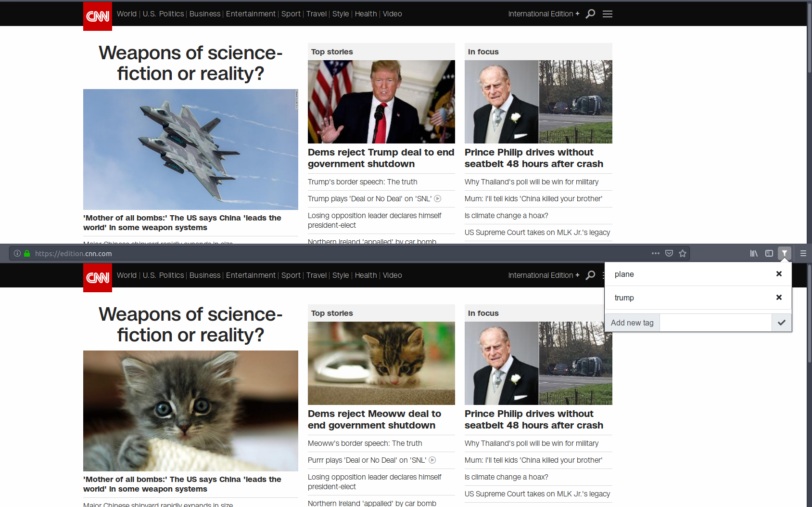Open 'Mum: I'll tell kids' link beside Trump stories
The height and width of the screenshot is (507, 812).
pyautogui.click(x=533, y=198)
